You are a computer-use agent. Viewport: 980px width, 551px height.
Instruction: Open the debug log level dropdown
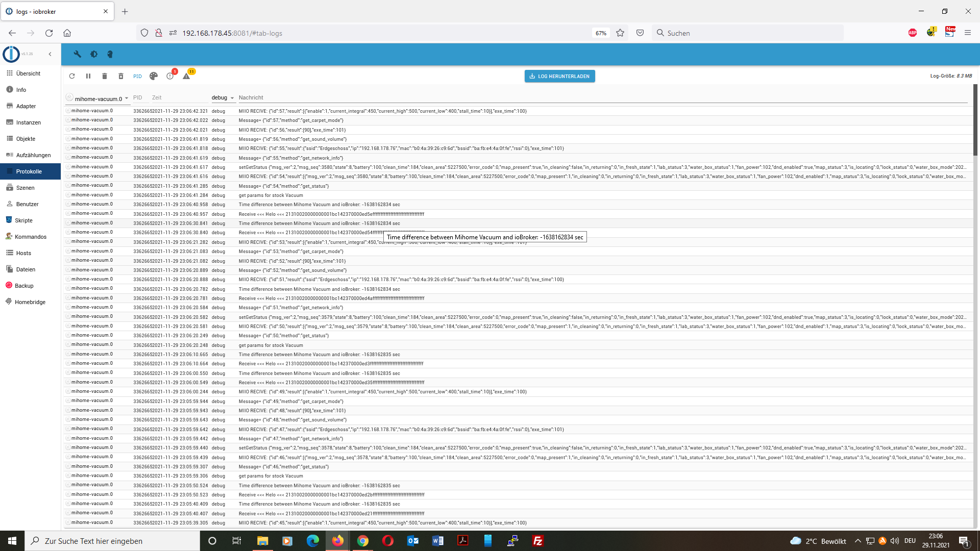click(x=223, y=98)
